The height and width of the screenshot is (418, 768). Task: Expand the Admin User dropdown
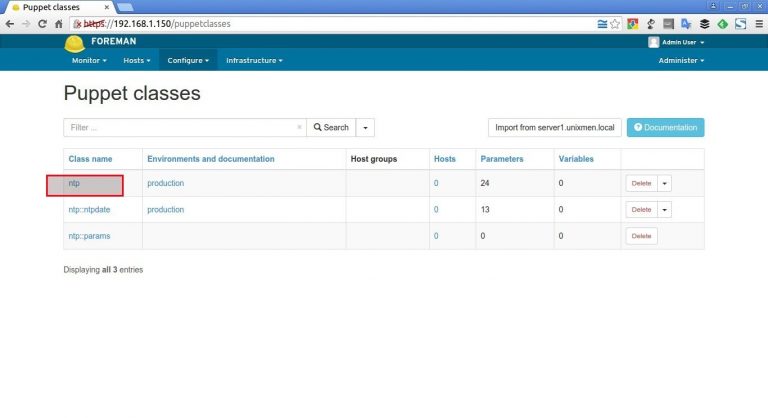point(683,42)
